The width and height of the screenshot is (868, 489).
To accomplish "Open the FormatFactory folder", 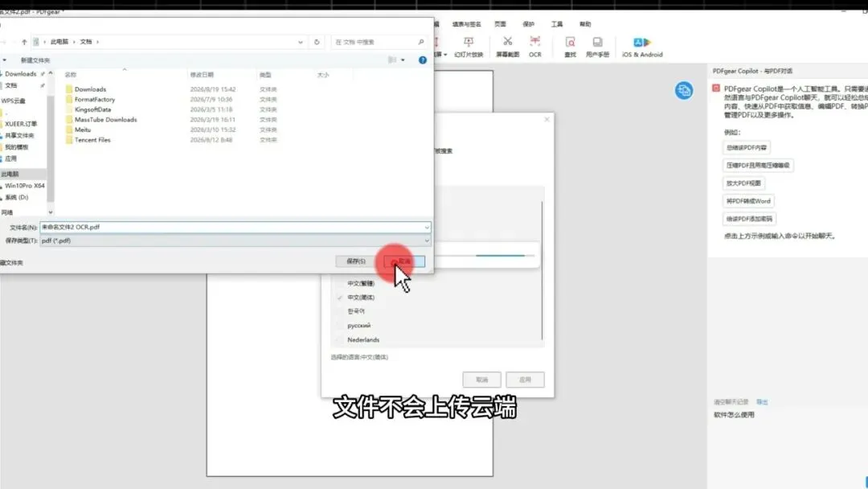I will (x=95, y=99).
